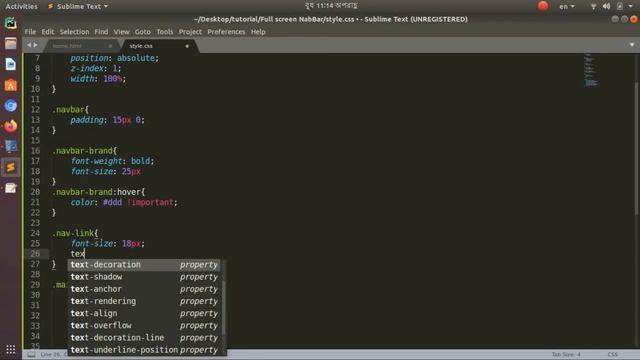
Task: Open the Edit menu
Action: [x=48, y=32]
